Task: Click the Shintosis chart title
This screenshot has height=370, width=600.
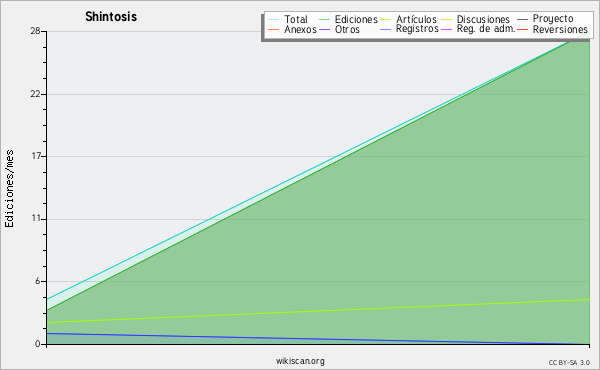Action: pyautogui.click(x=111, y=17)
